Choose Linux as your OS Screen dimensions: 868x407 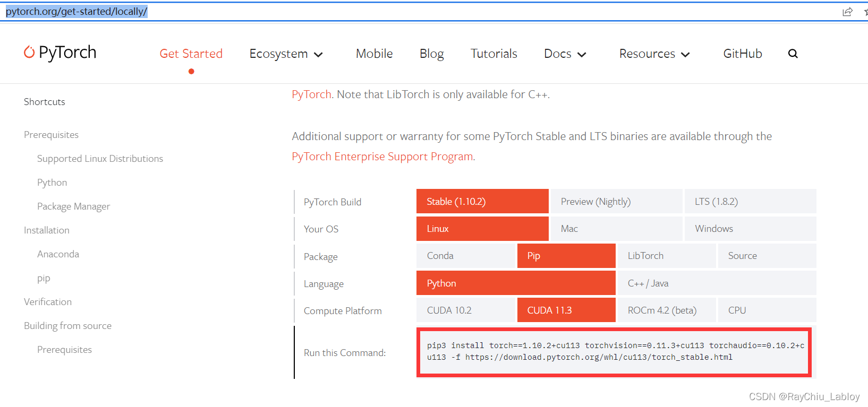(482, 229)
